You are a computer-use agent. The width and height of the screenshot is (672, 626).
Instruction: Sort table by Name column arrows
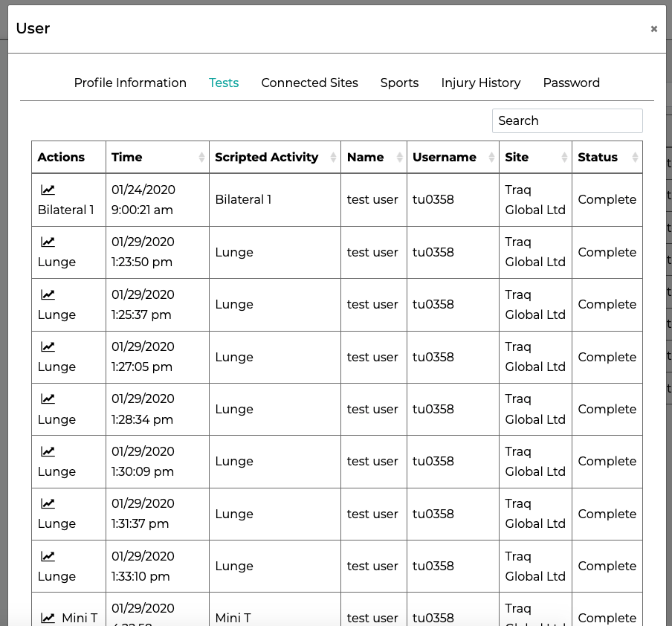(399, 158)
